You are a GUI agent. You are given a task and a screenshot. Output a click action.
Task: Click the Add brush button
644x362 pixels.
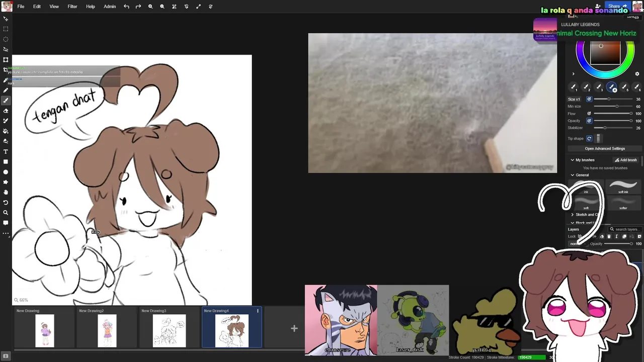[626, 160]
